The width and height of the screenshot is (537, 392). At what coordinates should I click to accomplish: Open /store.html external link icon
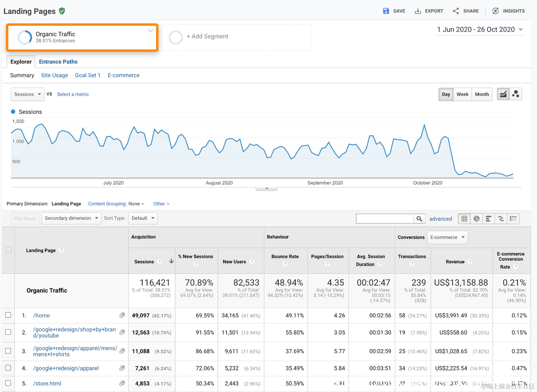click(x=122, y=383)
